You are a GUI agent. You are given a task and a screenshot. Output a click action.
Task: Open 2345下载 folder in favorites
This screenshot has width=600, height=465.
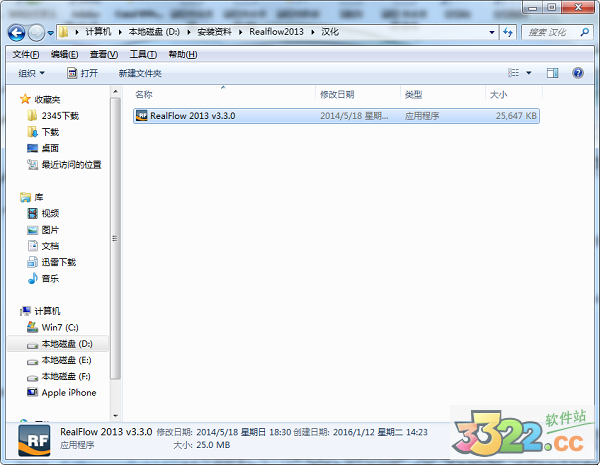(54, 116)
